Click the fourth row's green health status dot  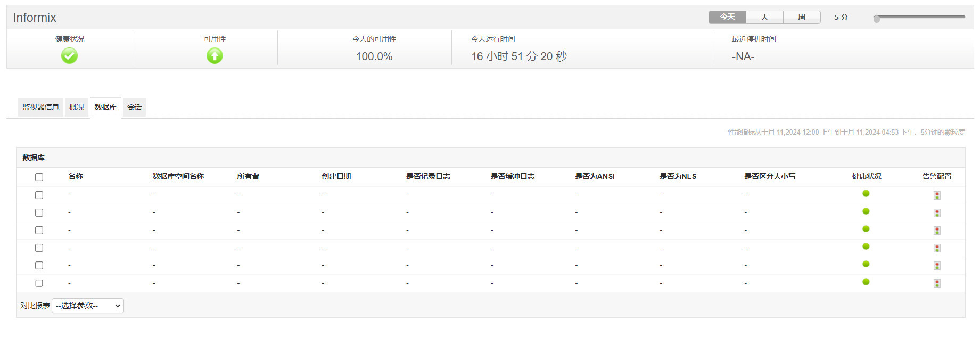click(x=866, y=246)
